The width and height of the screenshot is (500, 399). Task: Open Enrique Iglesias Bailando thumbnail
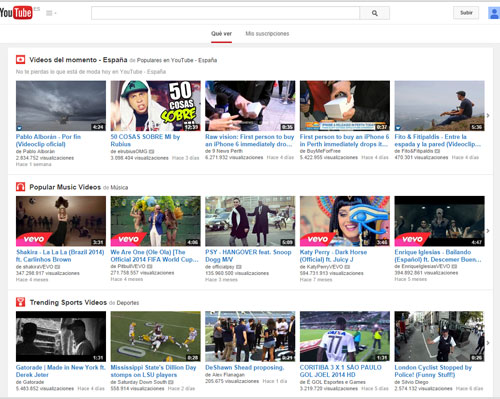tap(440, 221)
